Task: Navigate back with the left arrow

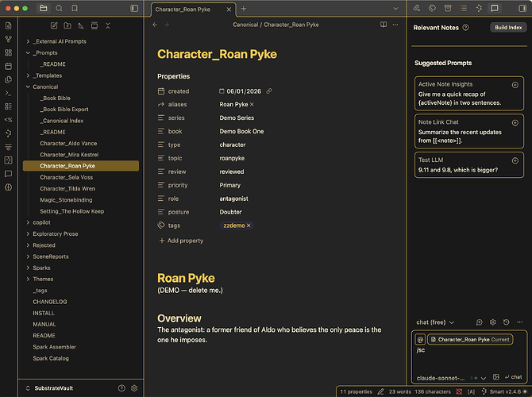Action: (155, 25)
